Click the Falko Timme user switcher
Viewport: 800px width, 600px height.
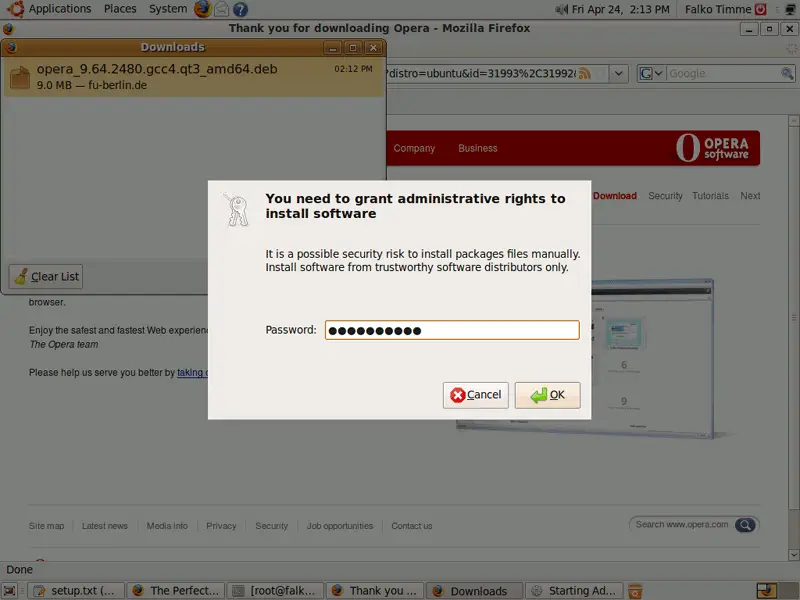pyautogui.click(x=718, y=9)
